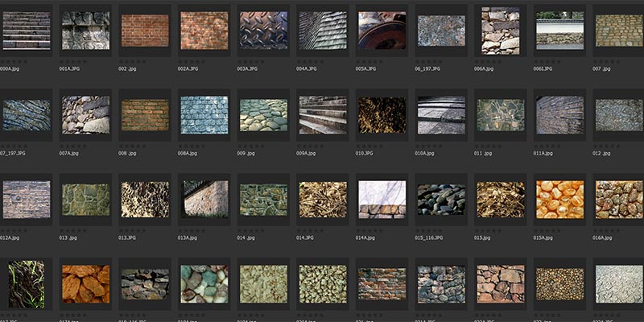The width and height of the screenshot is (644, 322).
Task: Click the file name 016A.jpg
Action: pyautogui.click(x=602, y=237)
